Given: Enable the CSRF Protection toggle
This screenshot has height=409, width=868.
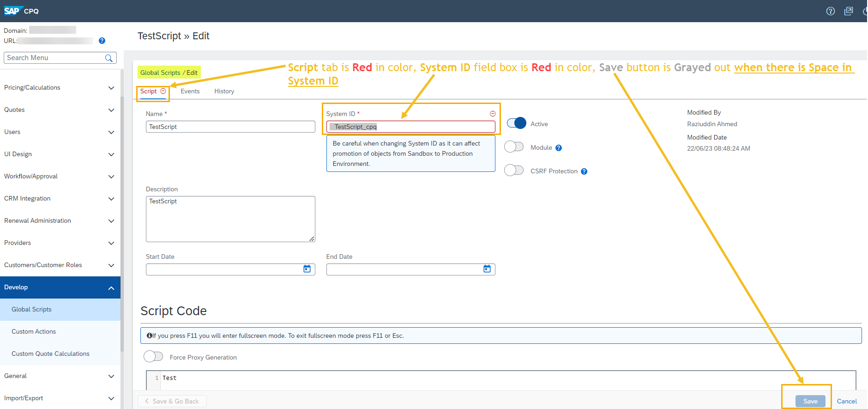Looking at the screenshot, I should click(514, 170).
